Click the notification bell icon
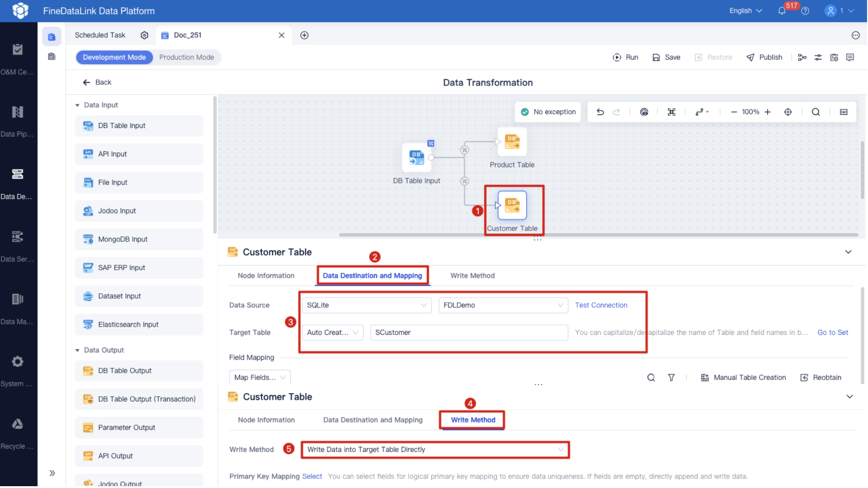Screen dimensions: 868x488 pos(782,11)
